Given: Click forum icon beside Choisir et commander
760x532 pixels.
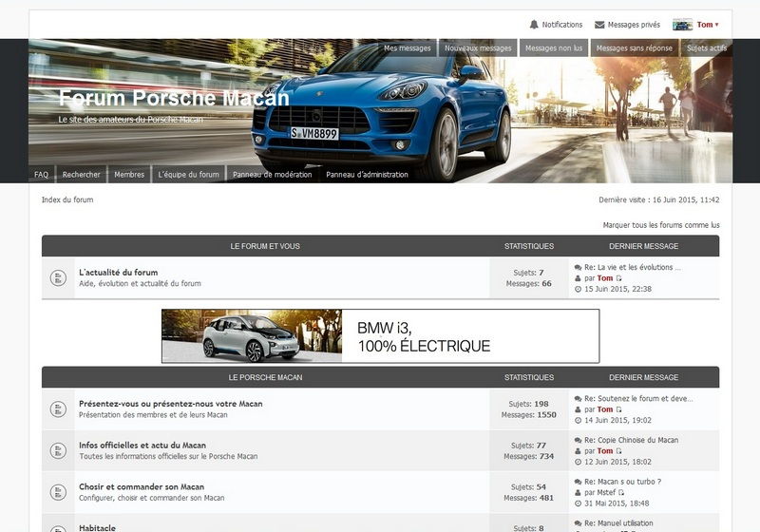Looking at the screenshot, I should click(x=58, y=492).
